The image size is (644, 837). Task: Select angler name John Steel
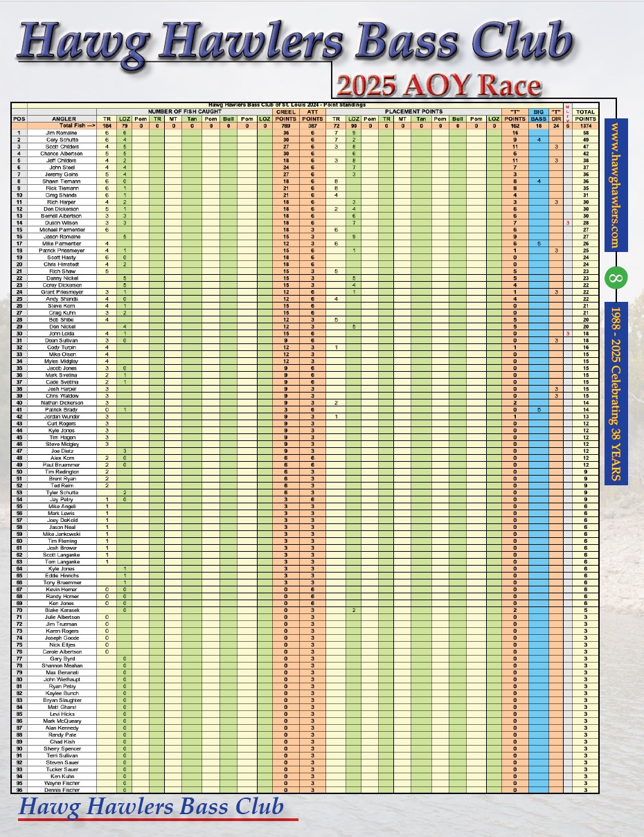click(62, 167)
